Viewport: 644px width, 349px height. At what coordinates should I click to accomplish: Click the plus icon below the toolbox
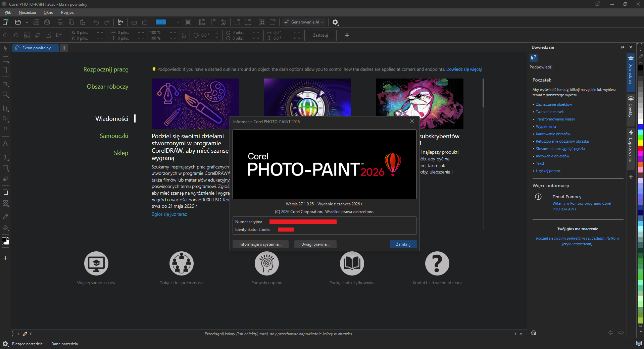5,258
